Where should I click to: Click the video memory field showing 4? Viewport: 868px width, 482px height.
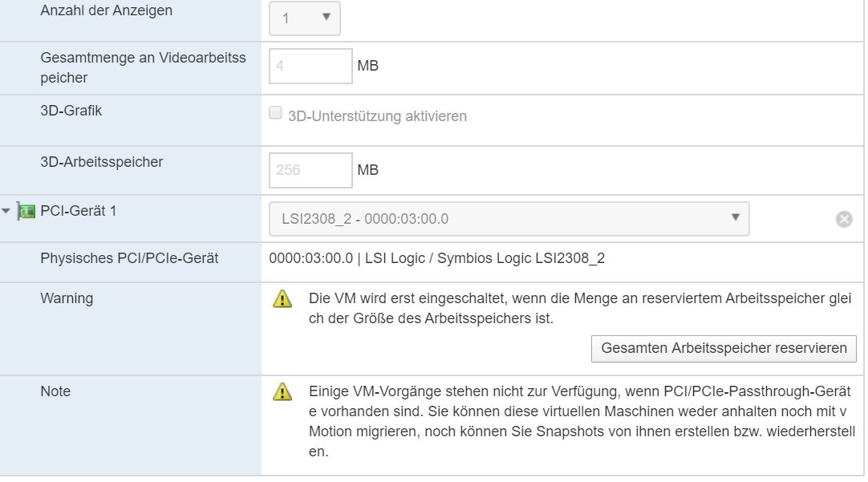click(x=310, y=67)
